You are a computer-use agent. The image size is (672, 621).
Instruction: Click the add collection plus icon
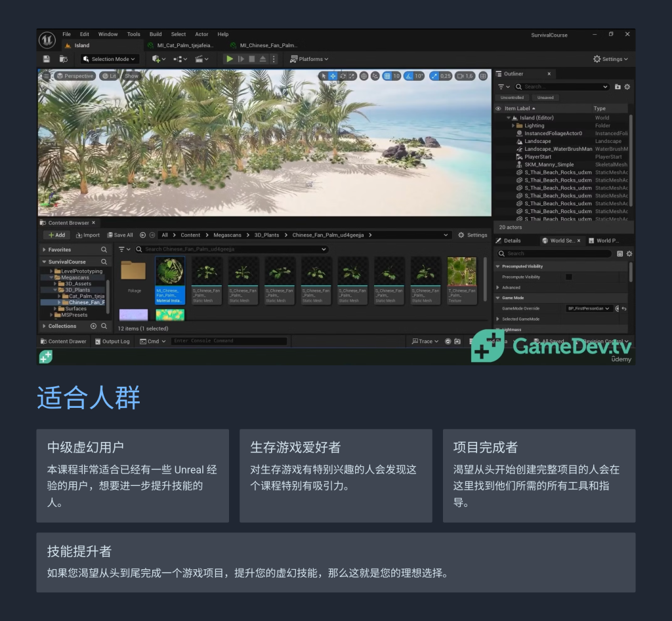(x=93, y=327)
